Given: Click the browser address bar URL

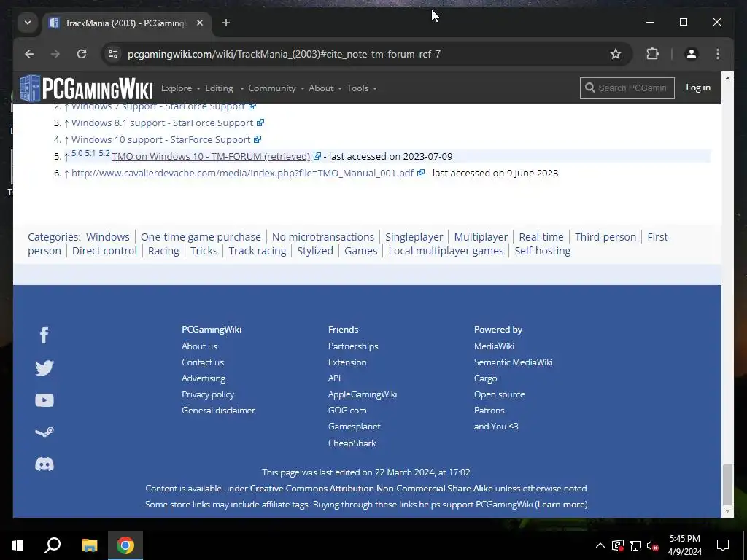Looking at the screenshot, I should pos(284,54).
